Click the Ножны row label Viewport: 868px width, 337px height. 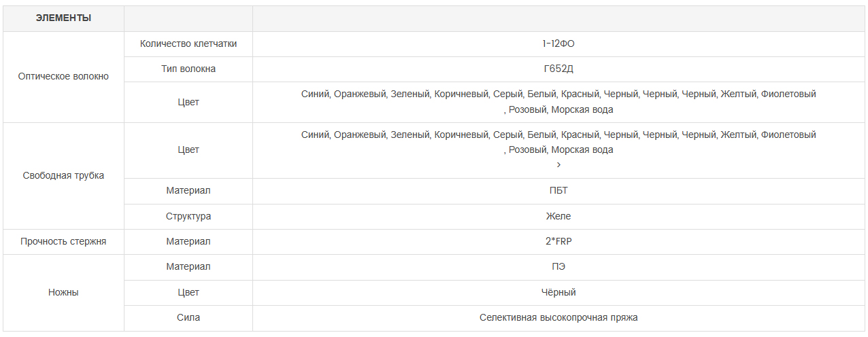tap(63, 293)
